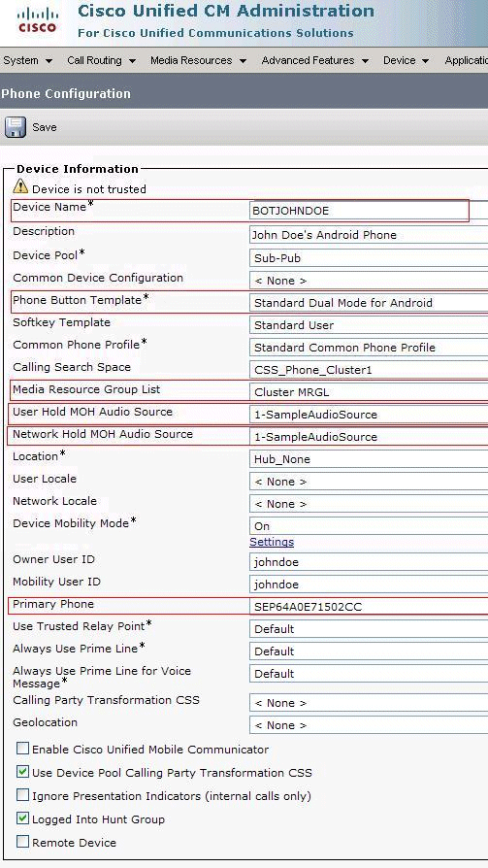Click the 'For Cisco Unified Communications Solutions' subtitle
Viewport: 488px width, 868px height.
pos(215,33)
